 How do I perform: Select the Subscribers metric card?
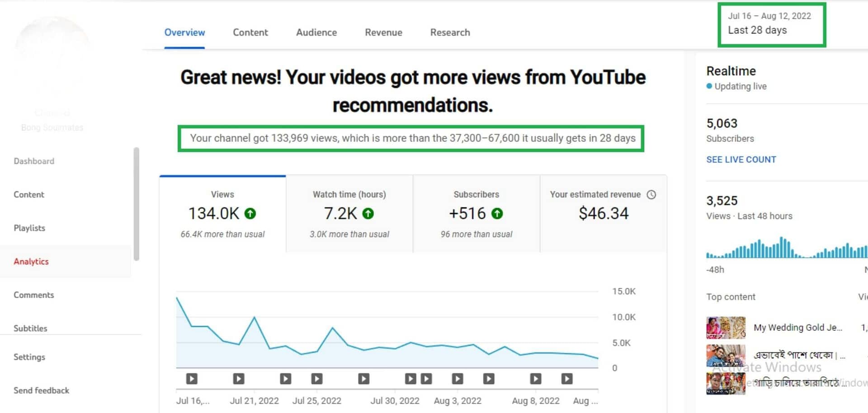point(476,214)
